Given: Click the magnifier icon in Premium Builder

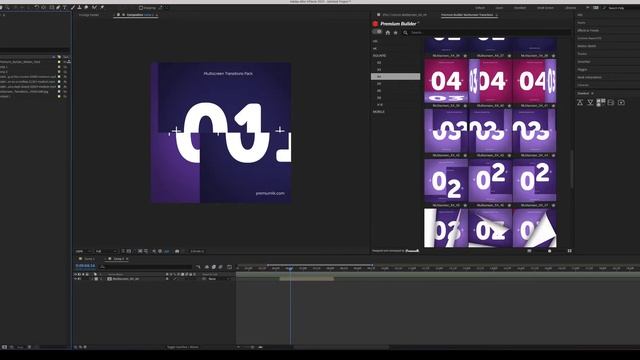Looking at the screenshot, I should click(405, 33).
